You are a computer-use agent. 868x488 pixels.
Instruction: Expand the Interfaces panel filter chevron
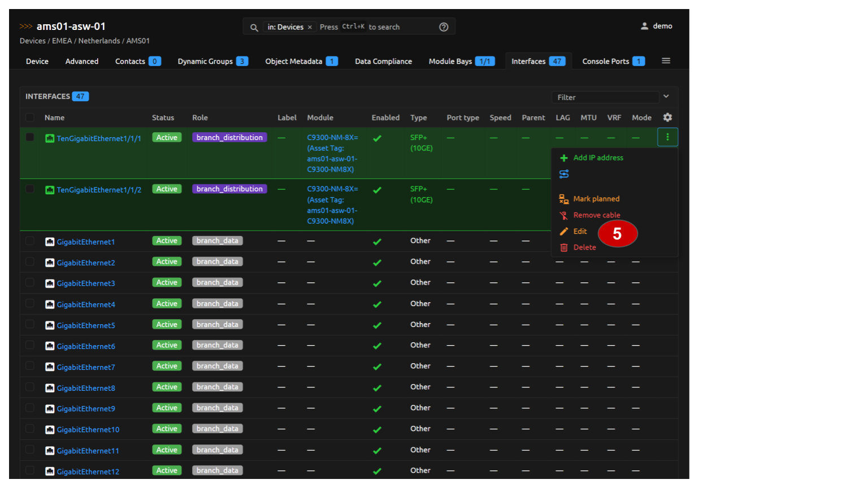666,97
